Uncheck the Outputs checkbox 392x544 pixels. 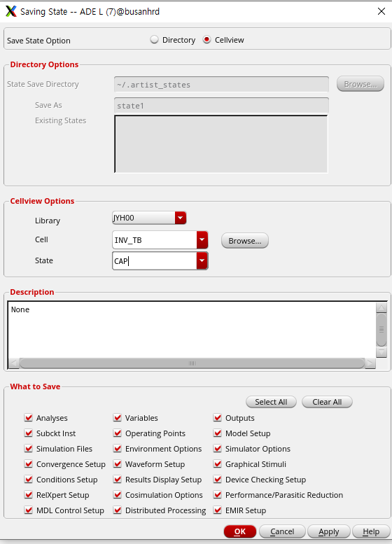click(x=218, y=418)
